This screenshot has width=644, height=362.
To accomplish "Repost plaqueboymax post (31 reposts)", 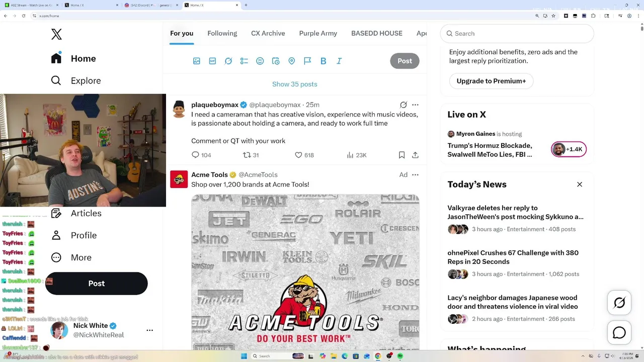I will click(251, 155).
